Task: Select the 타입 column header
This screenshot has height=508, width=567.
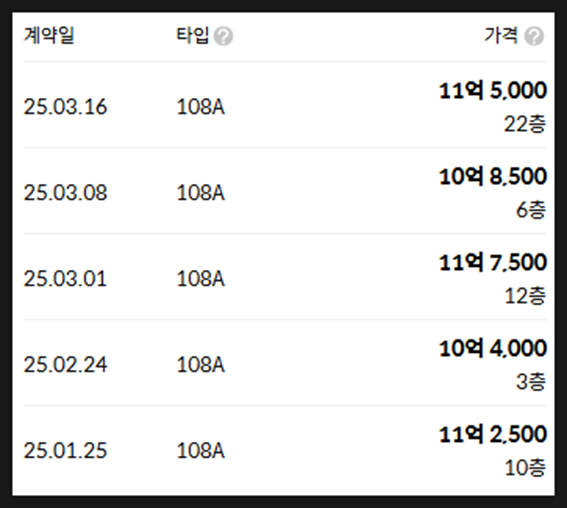Action: click(x=193, y=35)
